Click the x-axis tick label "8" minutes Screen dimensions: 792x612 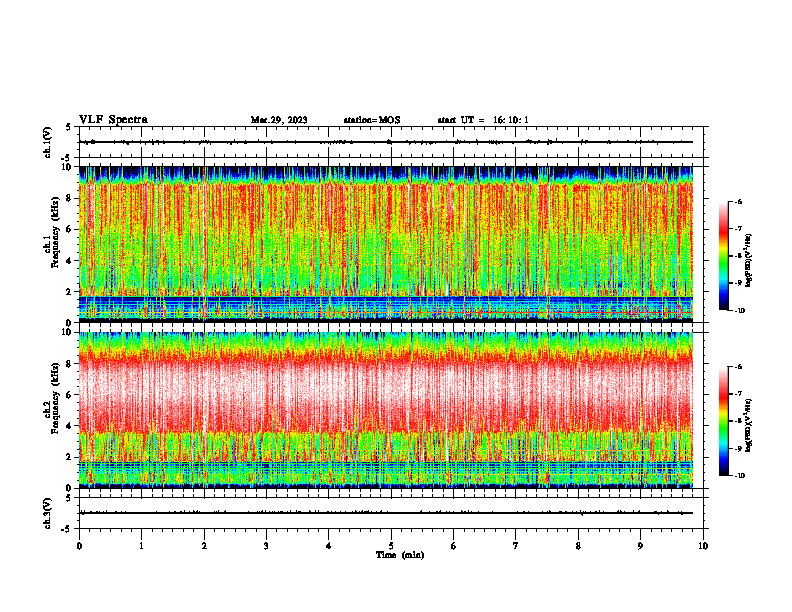coord(578,546)
